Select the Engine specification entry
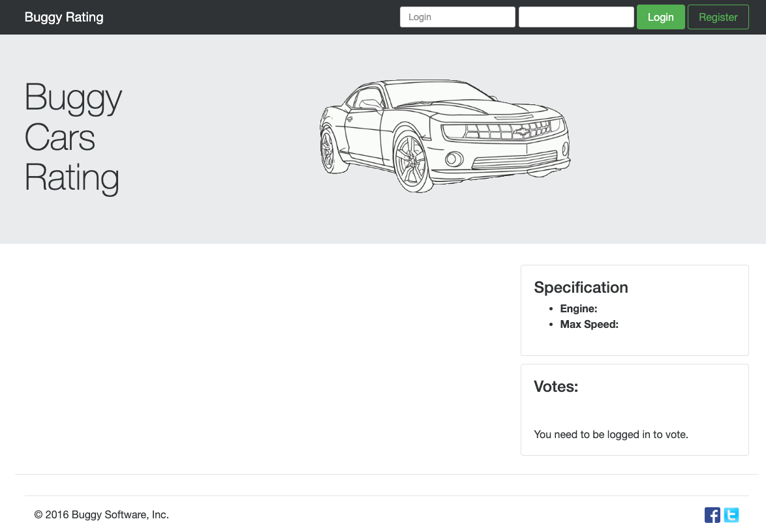 (x=578, y=308)
